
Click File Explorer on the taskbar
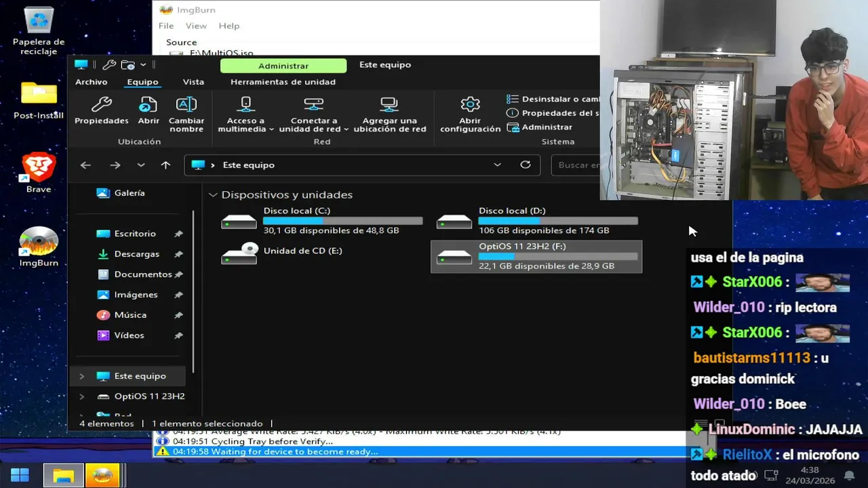(63, 475)
